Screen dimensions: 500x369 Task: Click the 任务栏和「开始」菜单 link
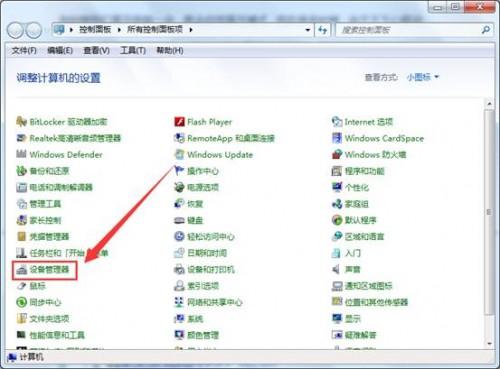coord(69,253)
